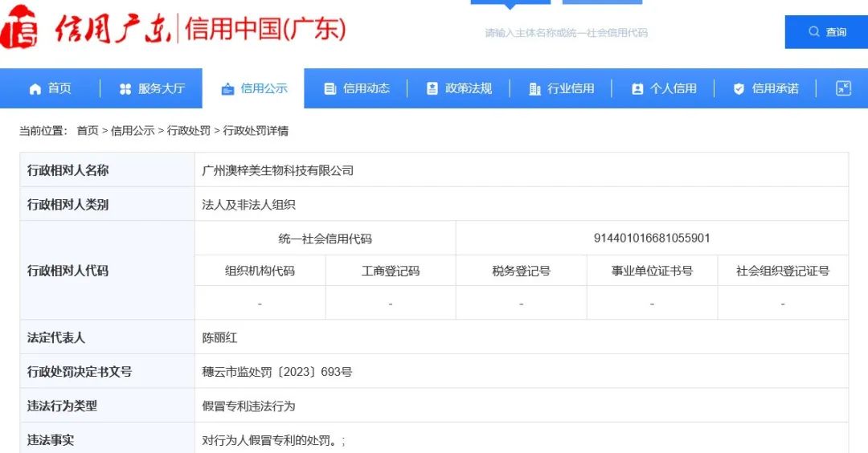Image resolution: width=868 pixels, height=453 pixels.
Task: Click 首页 in the breadcrumb
Action: pyautogui.click(x=88, y=131)
